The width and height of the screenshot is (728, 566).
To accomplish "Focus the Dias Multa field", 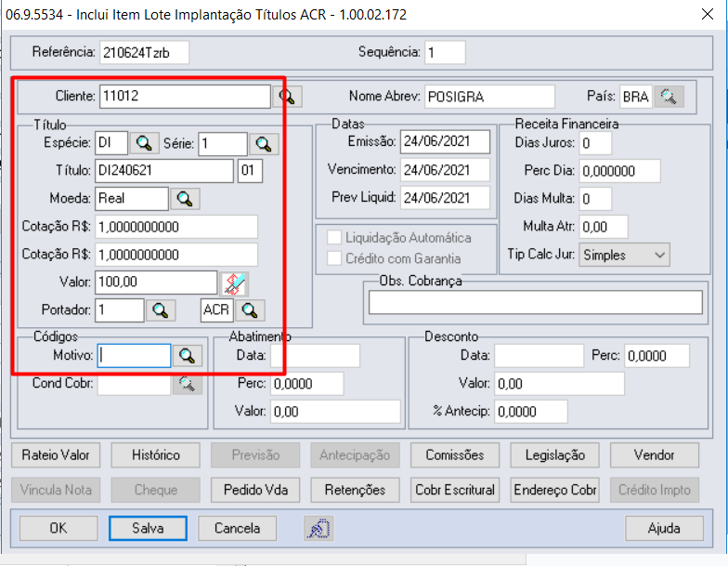I will pyautogui.click(x=595, y=199).
